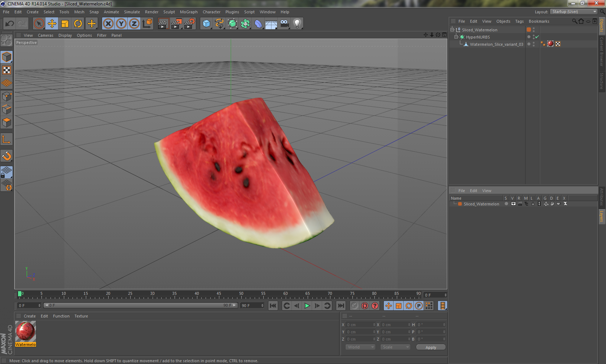This screenshot has height=364, width=606.
Task: Toggle Z axis lock
Action: click(134, 24)
